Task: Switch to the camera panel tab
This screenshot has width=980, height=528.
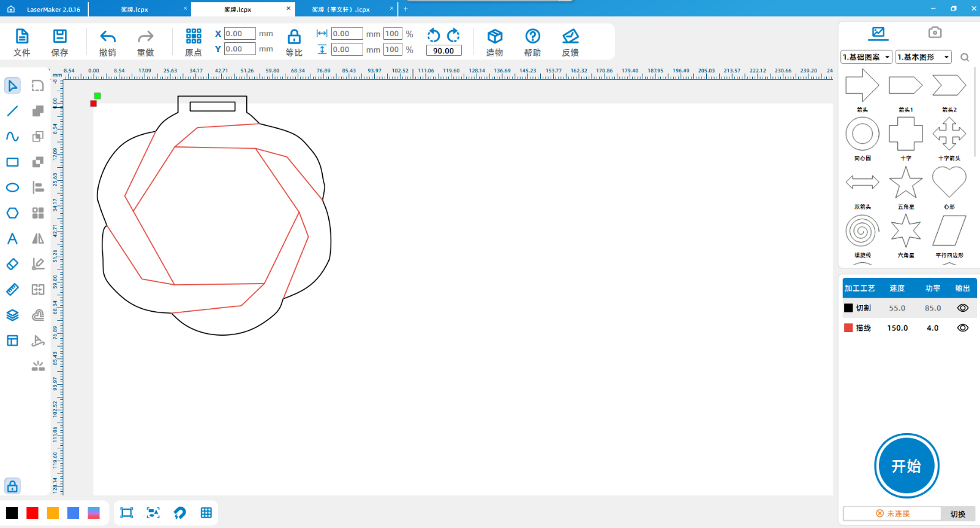Action: click(934, 32)
